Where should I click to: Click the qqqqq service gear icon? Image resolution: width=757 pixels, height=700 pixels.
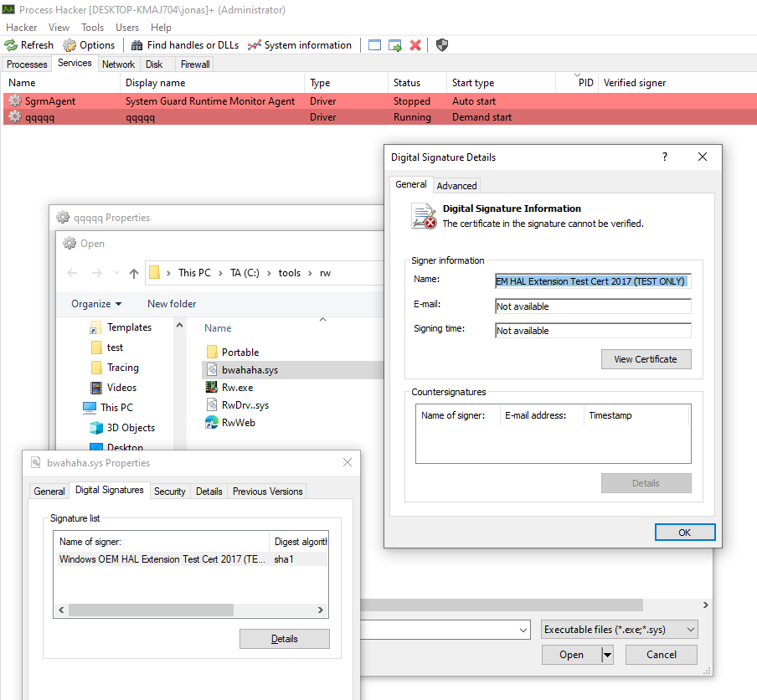15,117
